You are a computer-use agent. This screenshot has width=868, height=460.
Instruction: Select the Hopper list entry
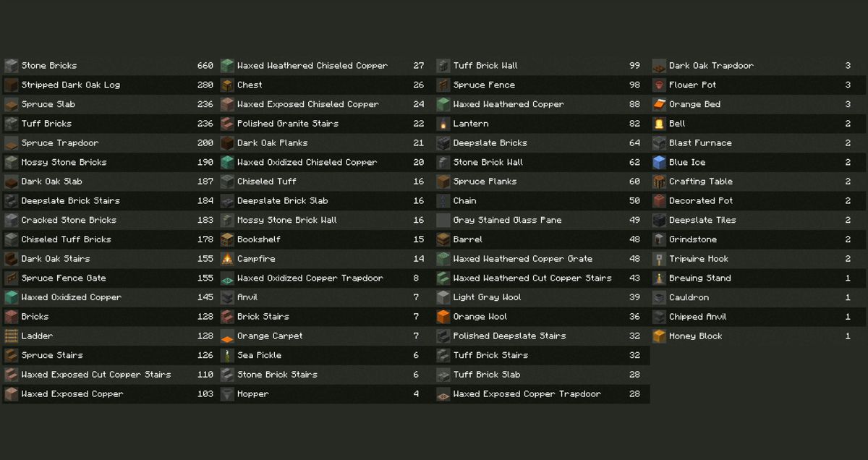click(x=325, y=394)
